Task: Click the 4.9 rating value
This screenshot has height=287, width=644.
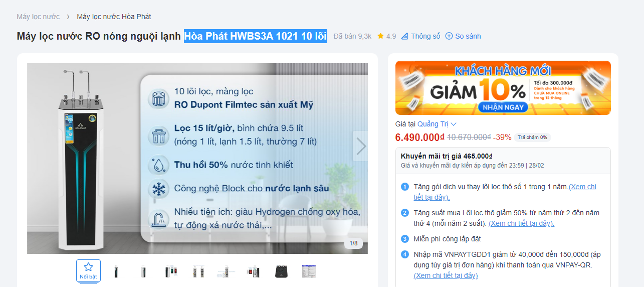Action: pyautogui.click(x=391, y=36)
